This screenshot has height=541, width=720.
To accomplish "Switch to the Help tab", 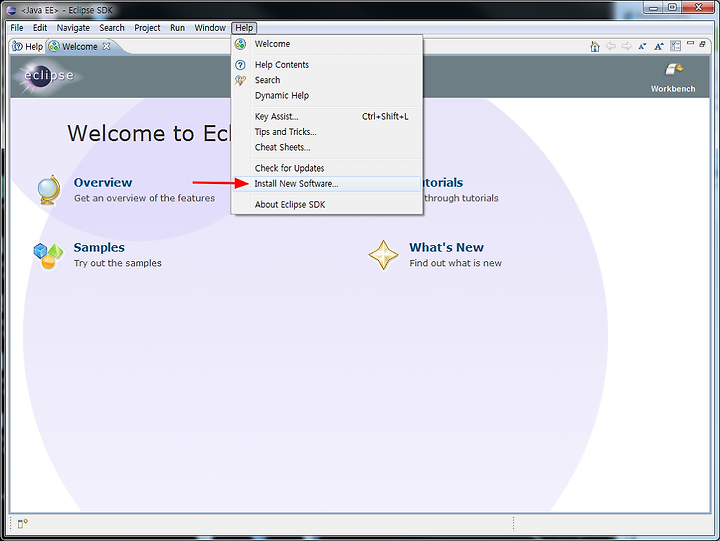I will click(28, 46).
